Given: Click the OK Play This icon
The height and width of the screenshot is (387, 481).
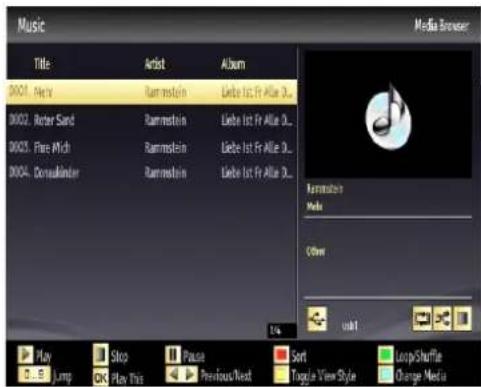Looking at the screenshot, I should coord(100,377).
